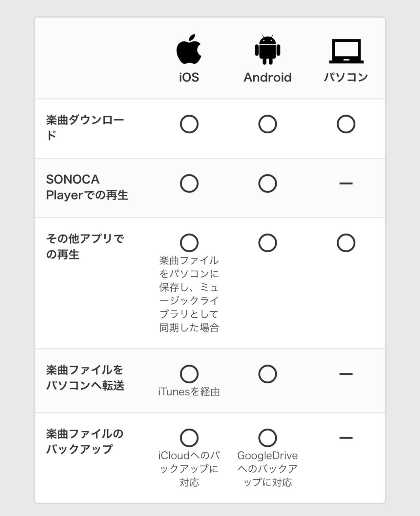Click the iOS circle for 楽曲ダウンロード
The width and height of the screenshot is (420, 516).
[189, 124]
